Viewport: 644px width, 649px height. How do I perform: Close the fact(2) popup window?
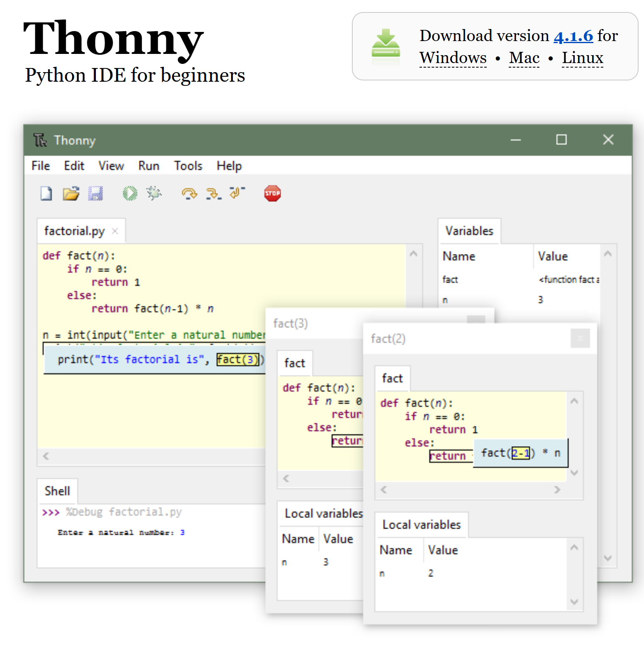[580, 338]
